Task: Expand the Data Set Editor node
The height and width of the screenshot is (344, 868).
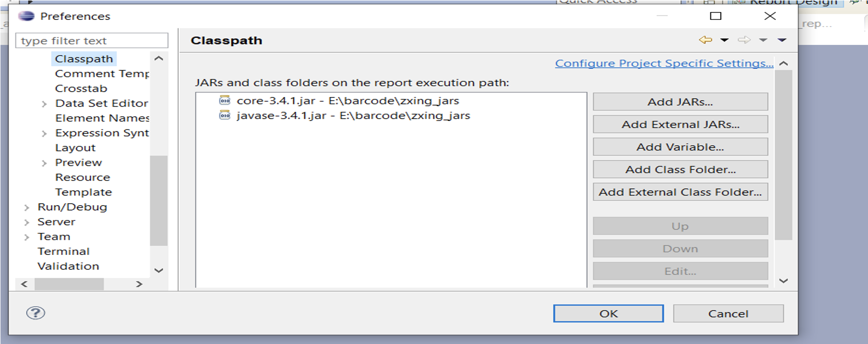Action: [x=44, y=104]
